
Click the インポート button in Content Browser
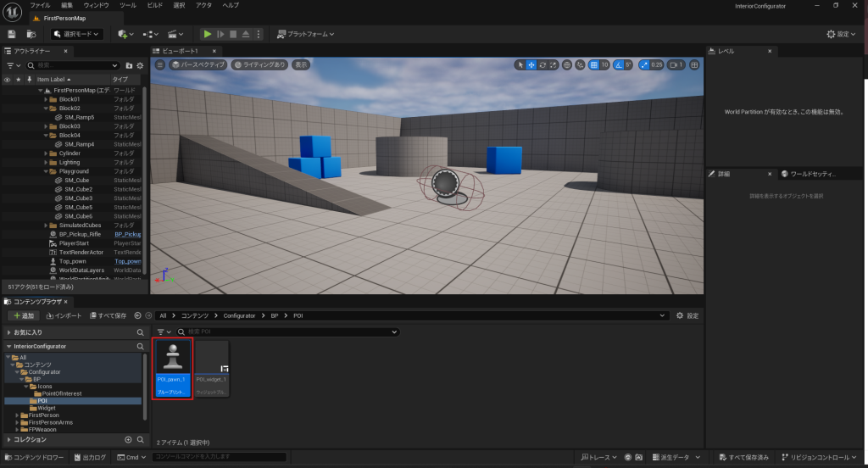[64, 315]
